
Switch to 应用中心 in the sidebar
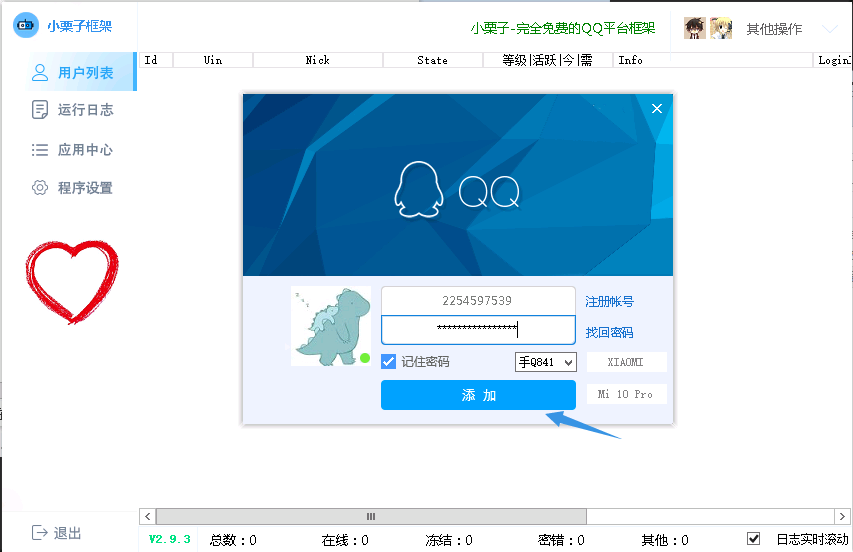tap(72, 150)
